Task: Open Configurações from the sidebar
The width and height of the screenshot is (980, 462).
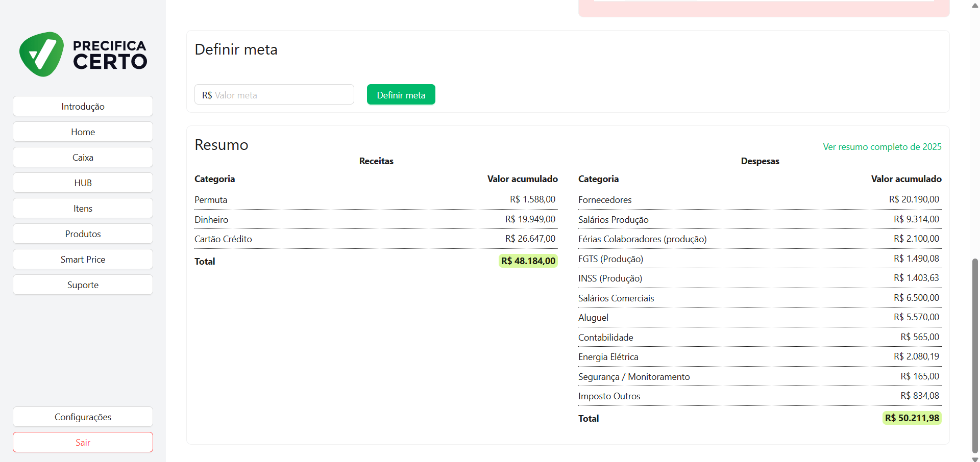Action: [x=83, y=417]
